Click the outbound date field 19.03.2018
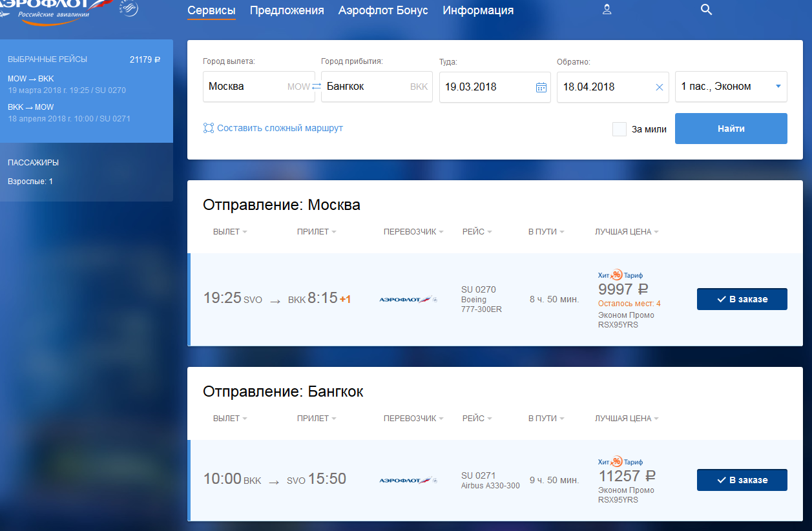 pos(495,87)
